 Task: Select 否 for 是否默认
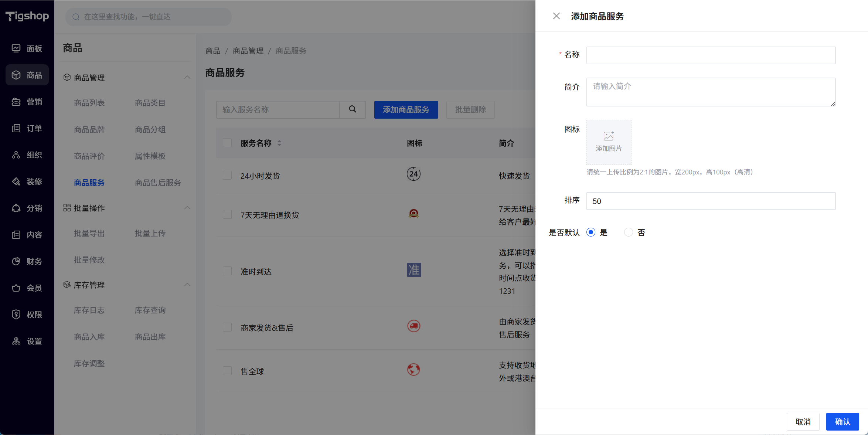point(628,232)
